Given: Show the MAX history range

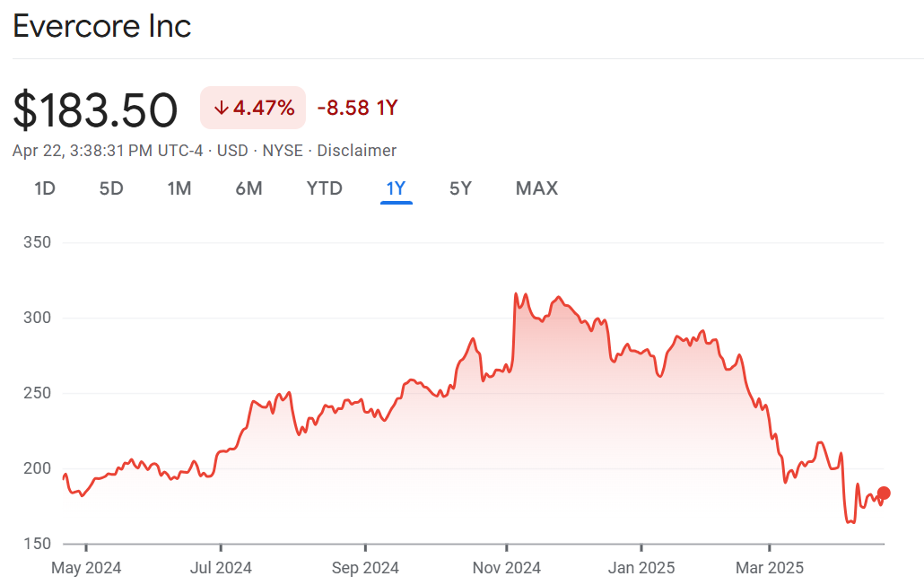Looking at the screenshot, I should [x=536, y=188].
